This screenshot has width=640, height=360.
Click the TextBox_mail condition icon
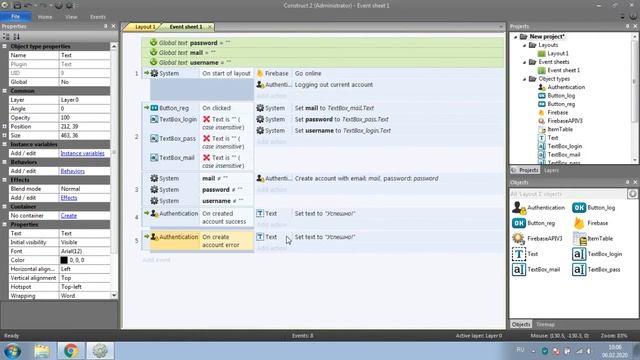pyautogui.click(x=154, y=158)
